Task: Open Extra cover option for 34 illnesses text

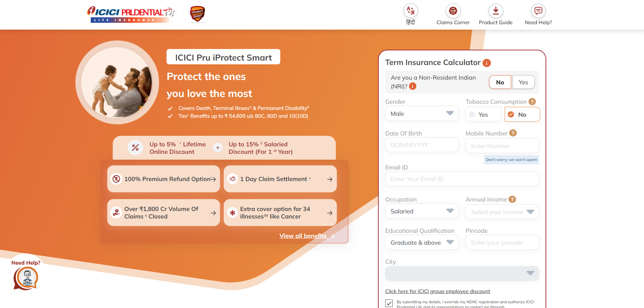Action: [x=275, y=213]
